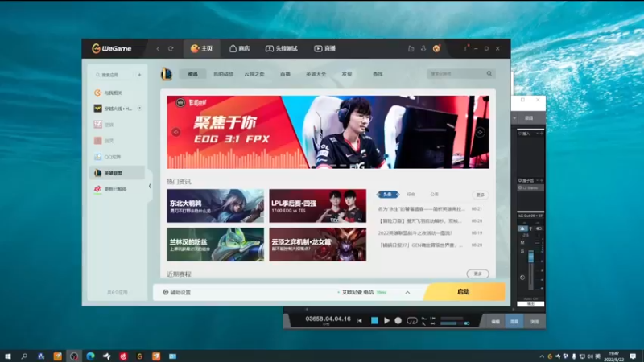Select the 云顶之弈 tab

(x=254, y=74)
